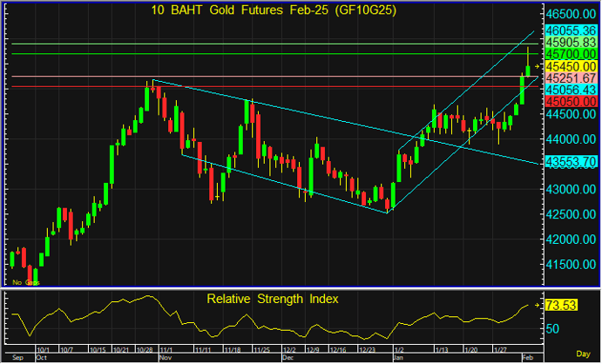Click the light green 45905.83 price label
The image size is (602, 364).
point(570,42)
